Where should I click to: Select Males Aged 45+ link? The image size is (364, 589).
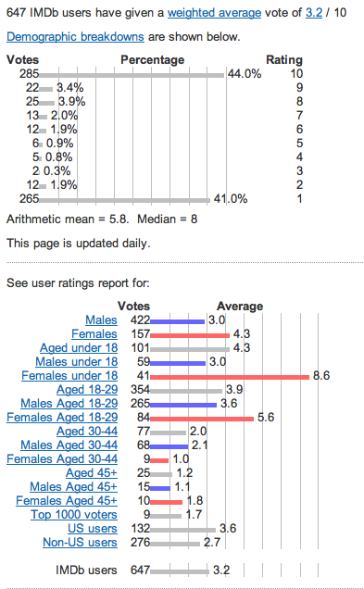[x=73, y=487]
